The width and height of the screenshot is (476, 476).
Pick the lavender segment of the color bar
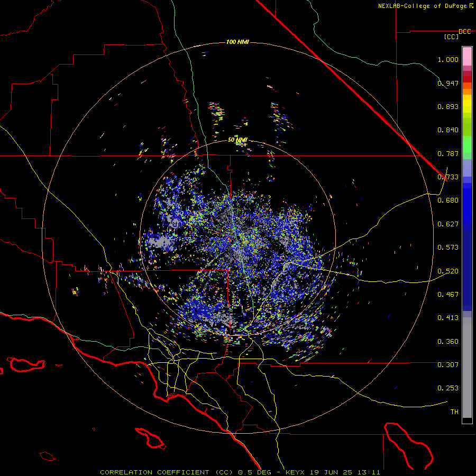pos(467,168)
